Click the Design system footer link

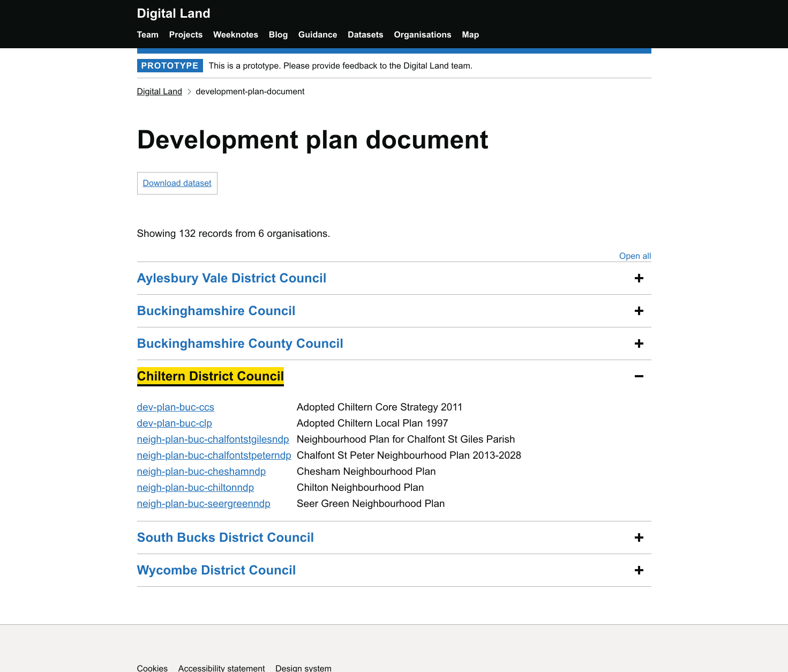303,668
